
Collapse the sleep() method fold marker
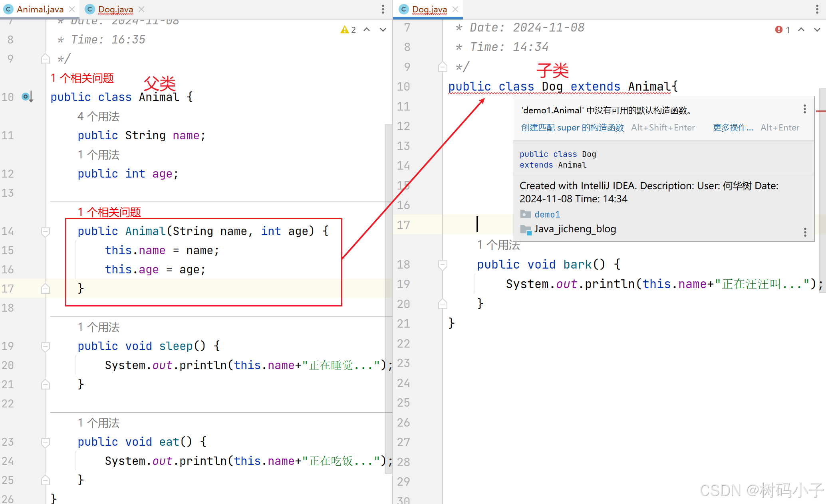pos(46,346)
